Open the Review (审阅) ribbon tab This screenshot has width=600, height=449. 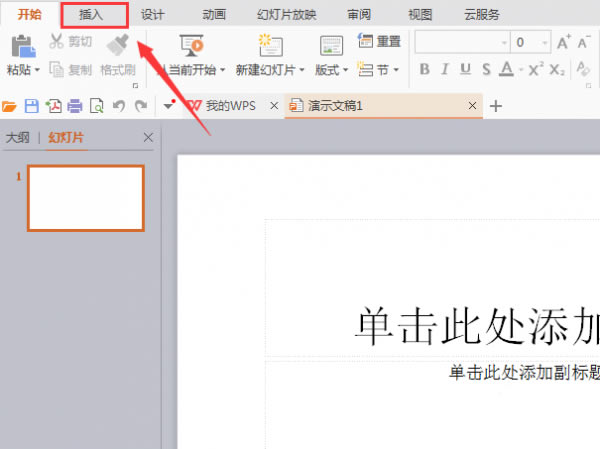tap(359, 15)
